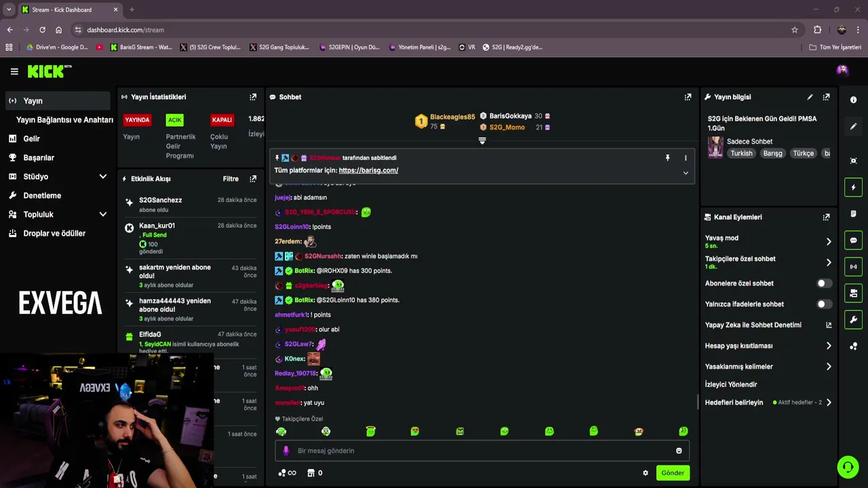Open the emoji picker in the message box
Viewport: 868px width, 488px height.
679,451
